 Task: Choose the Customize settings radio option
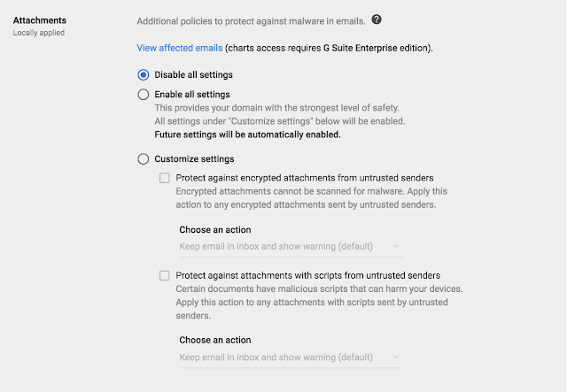pos(144,159)
